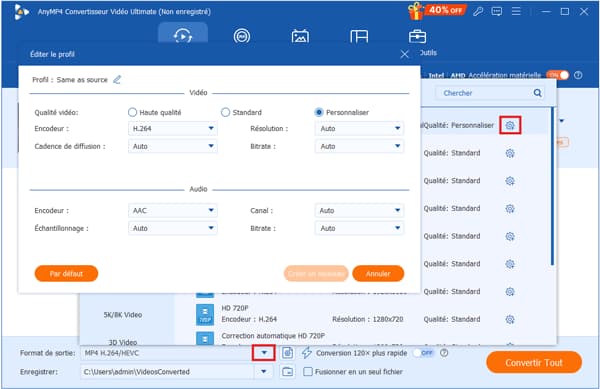Viewport: 600px width, 389px height.
Task: Close the Éditer le profil dialog
Action: click(404, 54)
